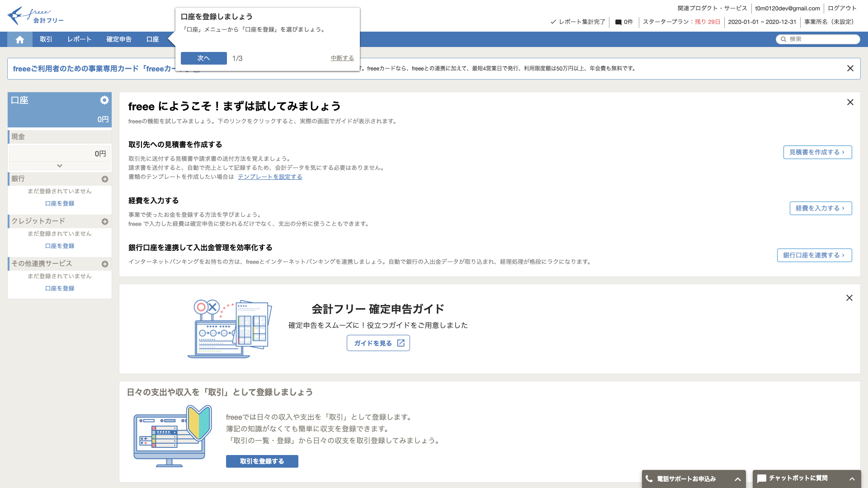Image resolution: width=868 pixels, height=488 pixels.
Task: Click the 取引 registration monitor illustration
Action: pyautogui.click(x=172, y=436)
